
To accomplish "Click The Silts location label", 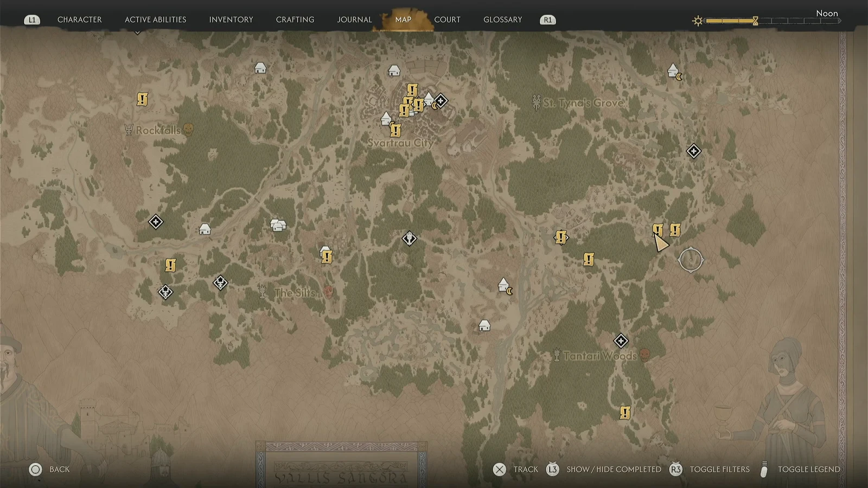I will 295,293.
